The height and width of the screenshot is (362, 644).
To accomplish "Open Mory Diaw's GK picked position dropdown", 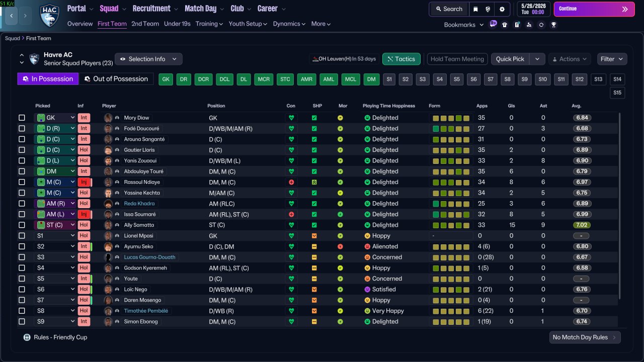I will [55, 118].
